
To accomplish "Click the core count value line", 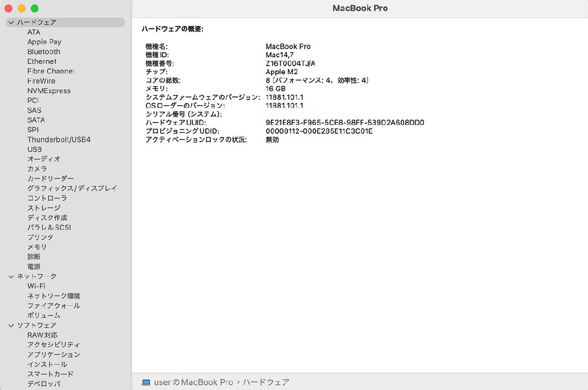I will tap(317, 80).
